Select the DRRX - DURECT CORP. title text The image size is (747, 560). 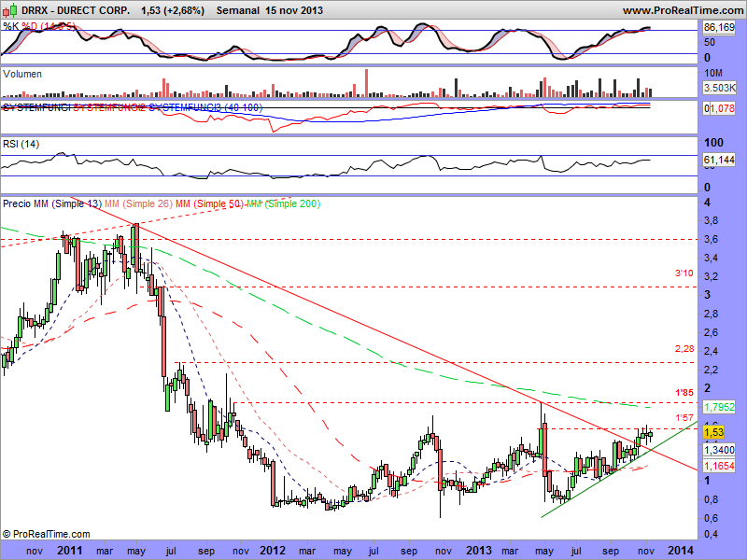pyautogui.click(x=76, y=10)
